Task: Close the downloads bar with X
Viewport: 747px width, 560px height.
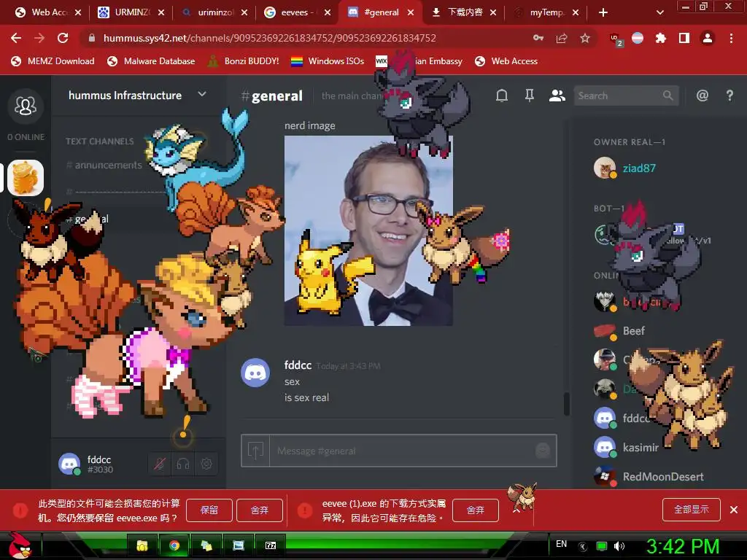Action: [x=734, y=510]
